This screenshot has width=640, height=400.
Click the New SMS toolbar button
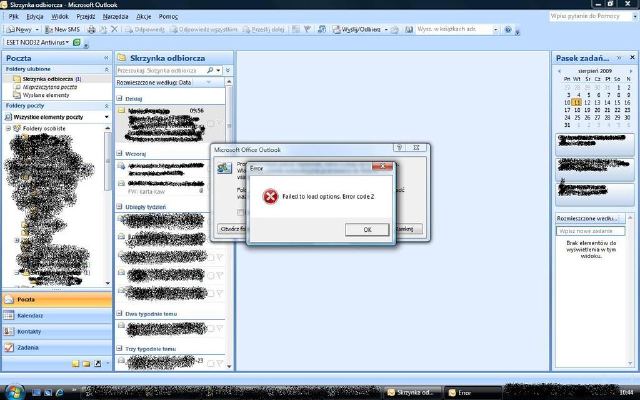click(64, 30)
